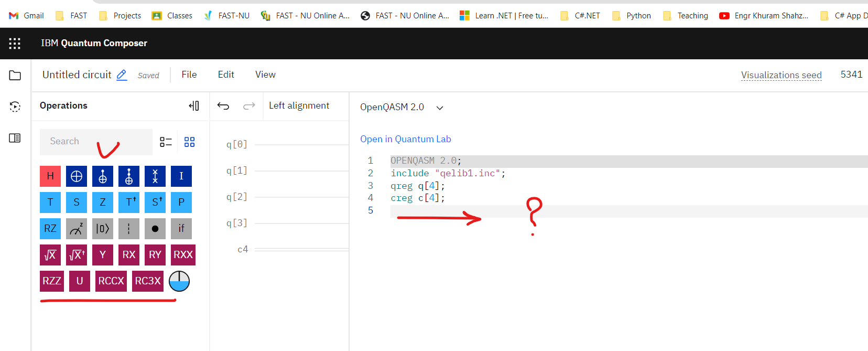Select the RZZ gate
The height and width of the screenshot is (351, 868).
(52, 281)
